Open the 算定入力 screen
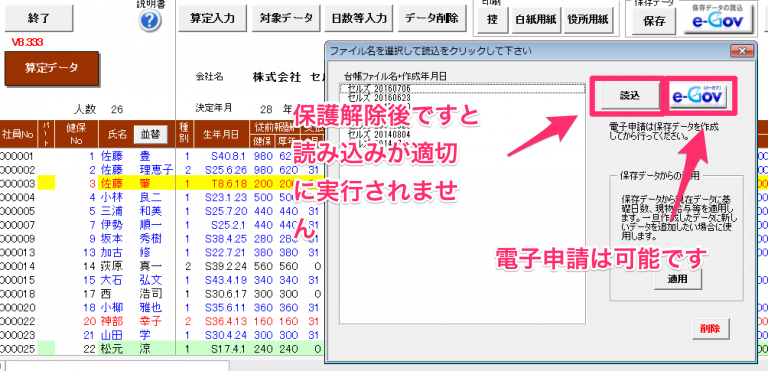Viewport: 768px width, 371px height. point(213,19)
